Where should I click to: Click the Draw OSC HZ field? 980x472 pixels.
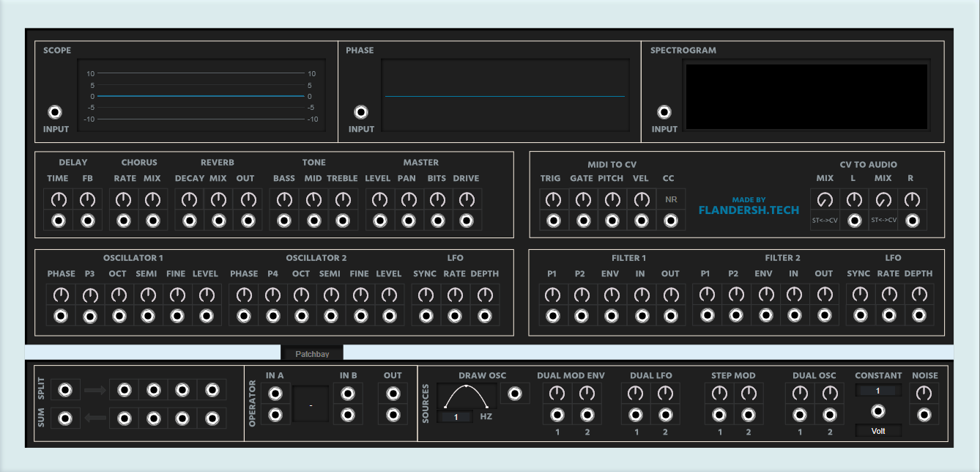coord(456,417)
